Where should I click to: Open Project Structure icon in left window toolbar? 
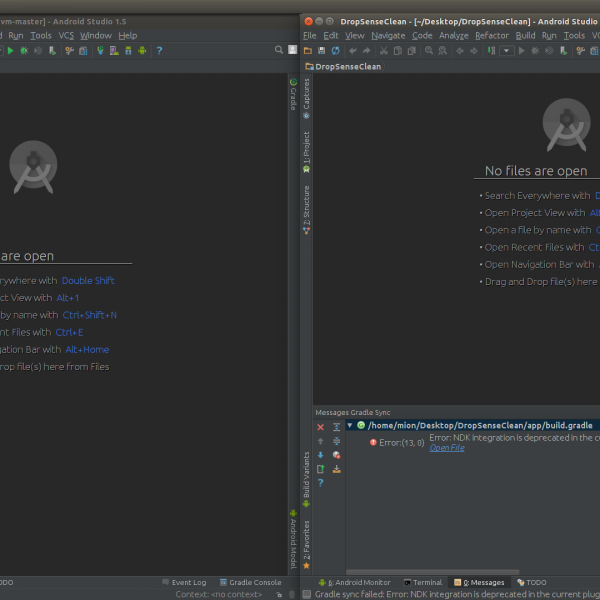(x=83, y=51)
